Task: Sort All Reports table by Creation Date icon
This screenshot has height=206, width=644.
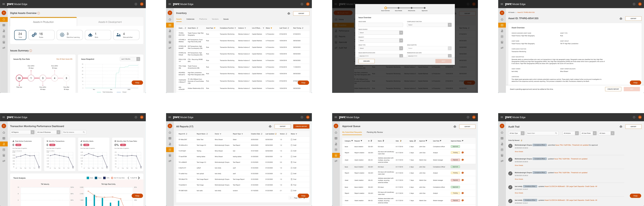Action: 262,134
